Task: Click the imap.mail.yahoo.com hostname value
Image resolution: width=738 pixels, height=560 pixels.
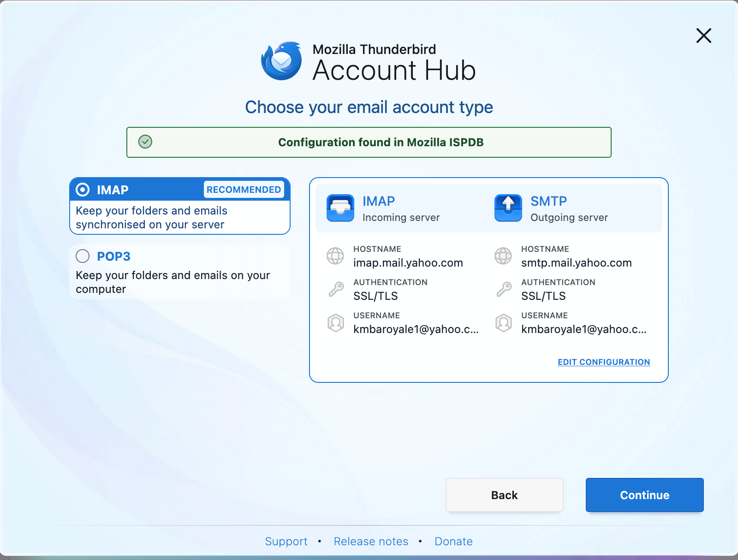Action: click(x=408, y=263)
